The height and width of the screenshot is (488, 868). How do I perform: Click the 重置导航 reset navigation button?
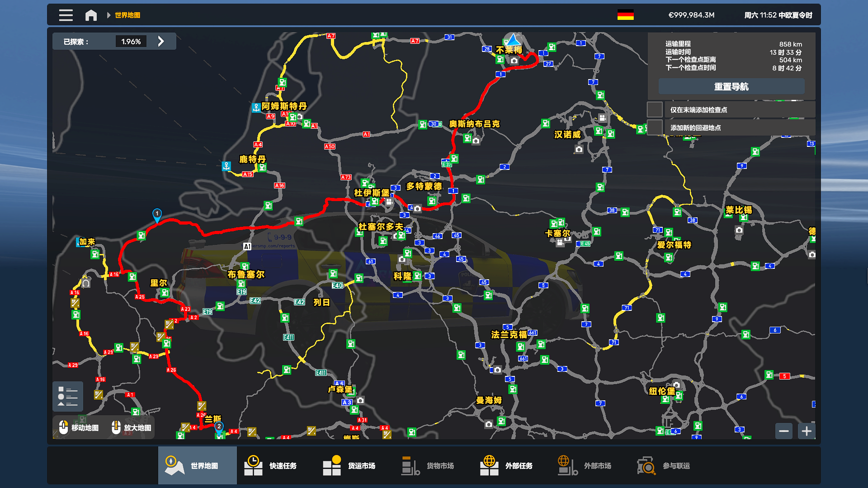tap(731, 86)
